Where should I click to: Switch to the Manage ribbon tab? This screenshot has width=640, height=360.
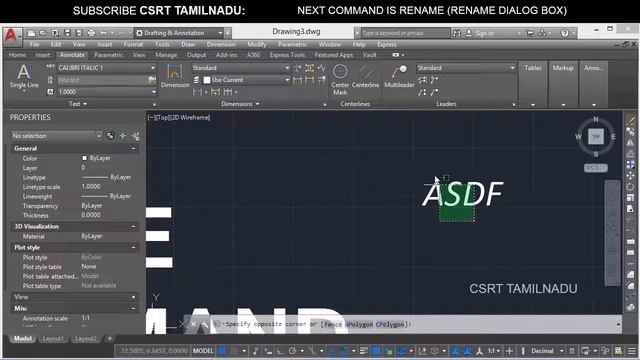point(166,55)
